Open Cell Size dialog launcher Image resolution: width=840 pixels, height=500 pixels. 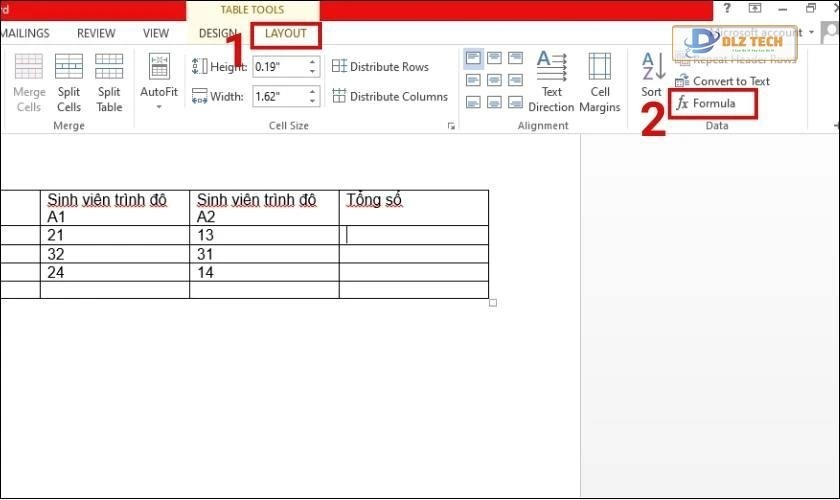coord(451,127)
